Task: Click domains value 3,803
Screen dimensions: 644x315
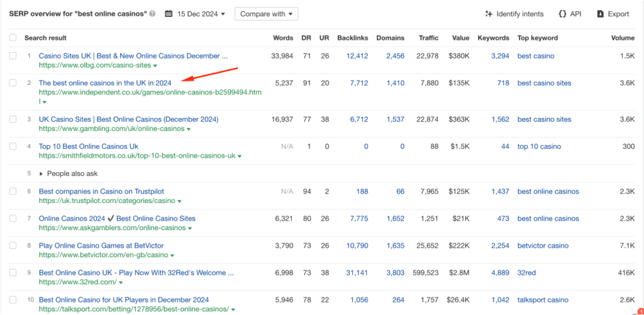Action: pos(395,273)
